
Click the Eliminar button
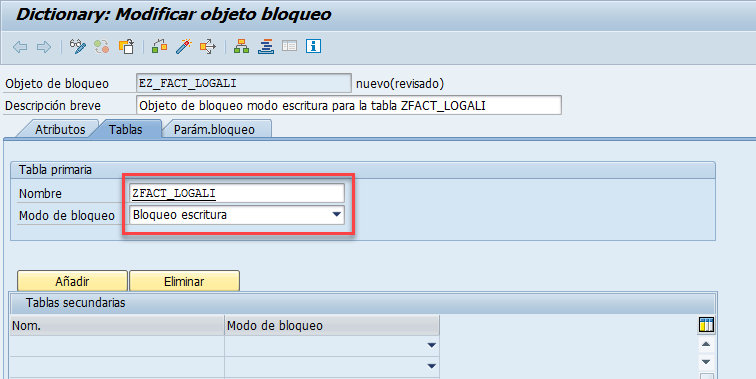point(184,281)
